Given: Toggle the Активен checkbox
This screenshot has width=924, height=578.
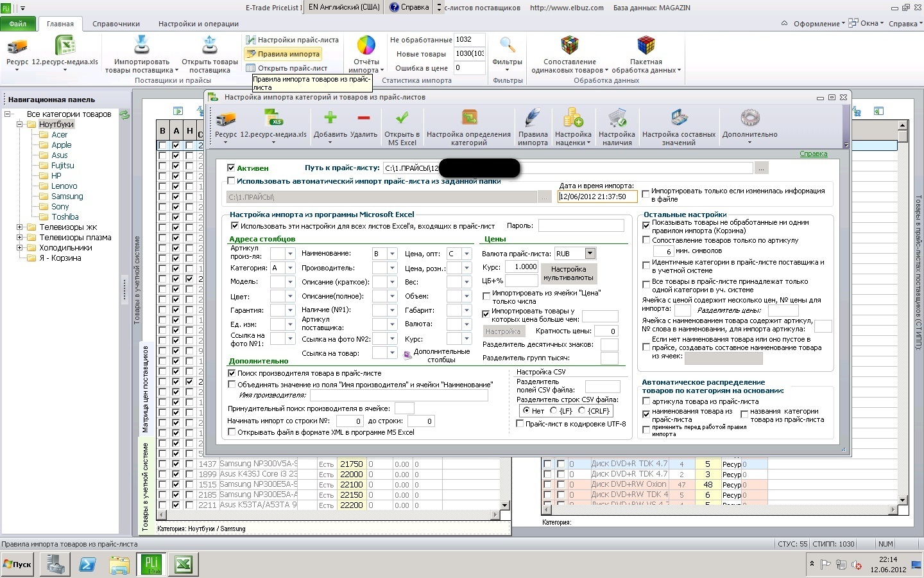Looking at the screenshot, I should [231, 168].
